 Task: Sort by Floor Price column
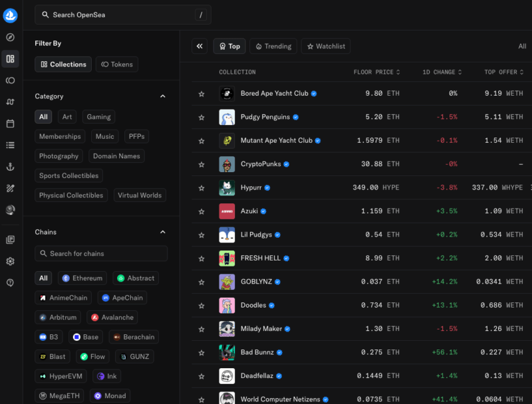tap(377, 72)
